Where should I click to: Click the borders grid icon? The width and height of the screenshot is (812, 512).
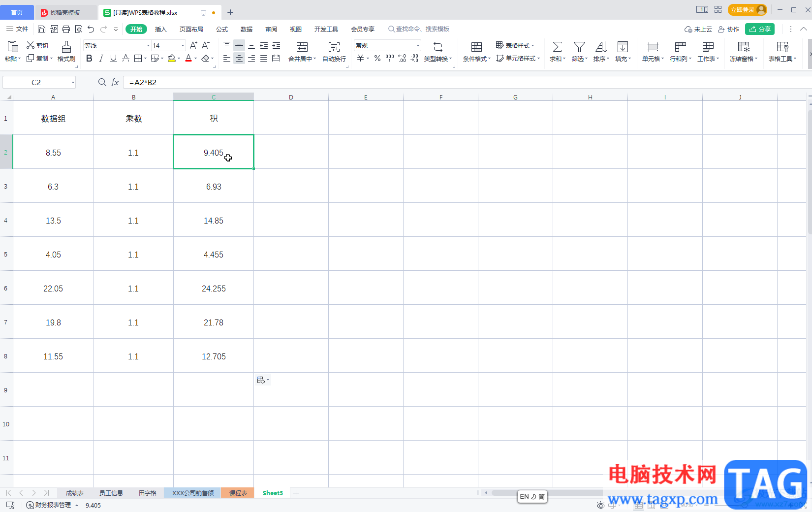138,58
